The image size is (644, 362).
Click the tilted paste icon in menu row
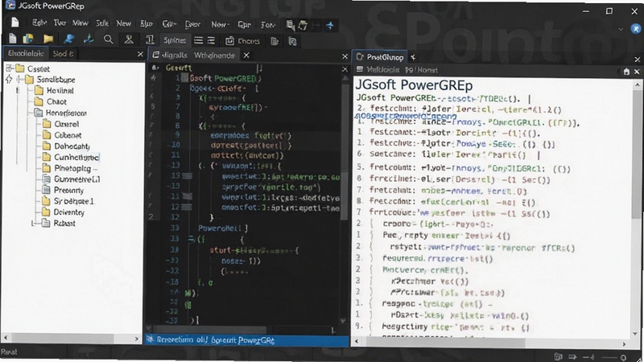tap(303, 26)
